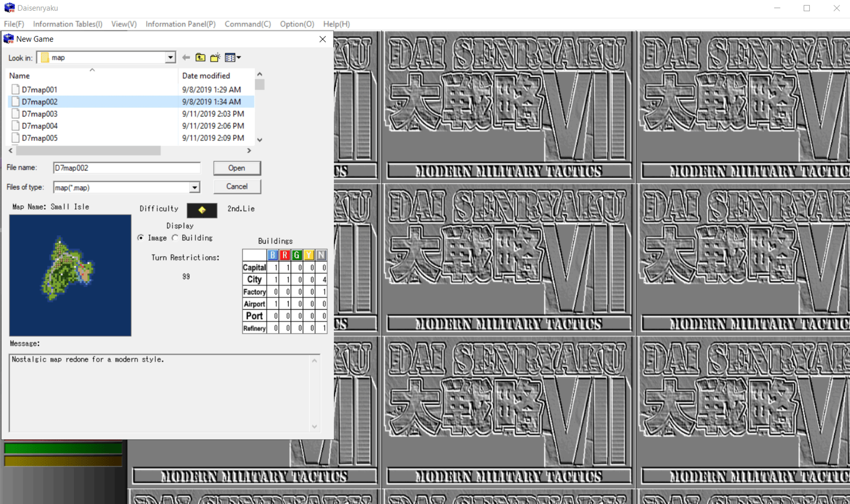Open the Information Tables menu
The image size is (850, 504).
click(68, 24)
